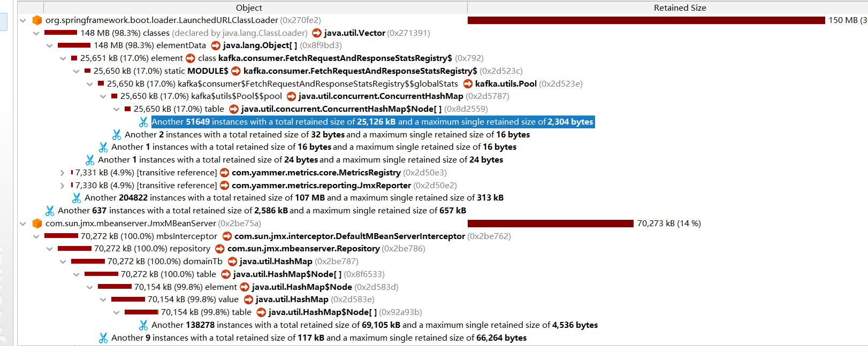Select the 'Another 138278 instances' row
868x346 pixels.
375,325
